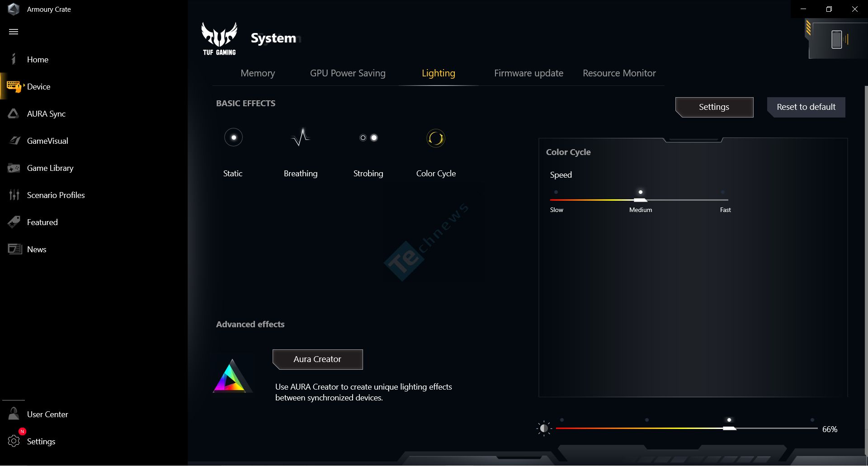Open Scenario Profiles sliders icon
The height and width of the screenshot is (466, 868).
[x=14, y=195]
